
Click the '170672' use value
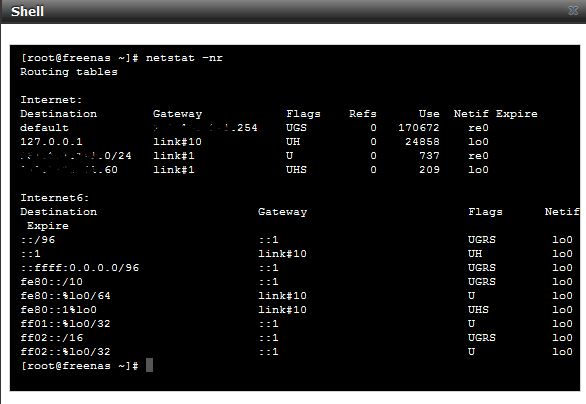pyautogui.click(x=419, y=128)
